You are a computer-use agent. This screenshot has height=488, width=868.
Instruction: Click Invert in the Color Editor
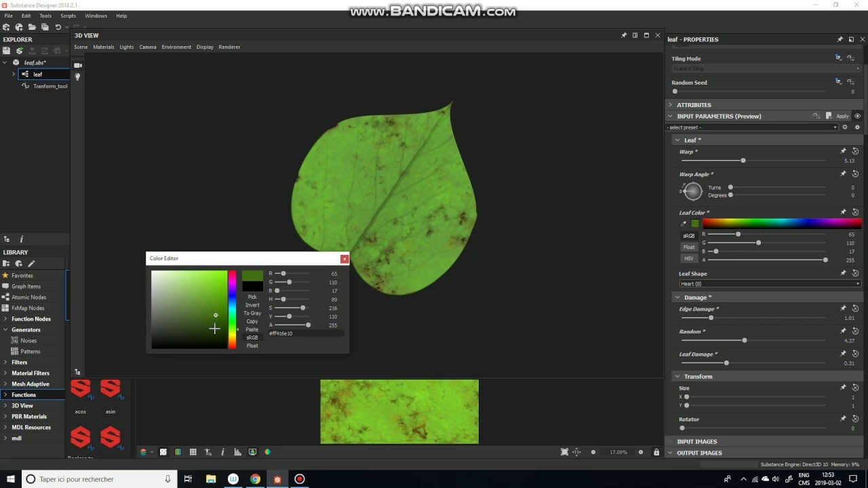252,305
